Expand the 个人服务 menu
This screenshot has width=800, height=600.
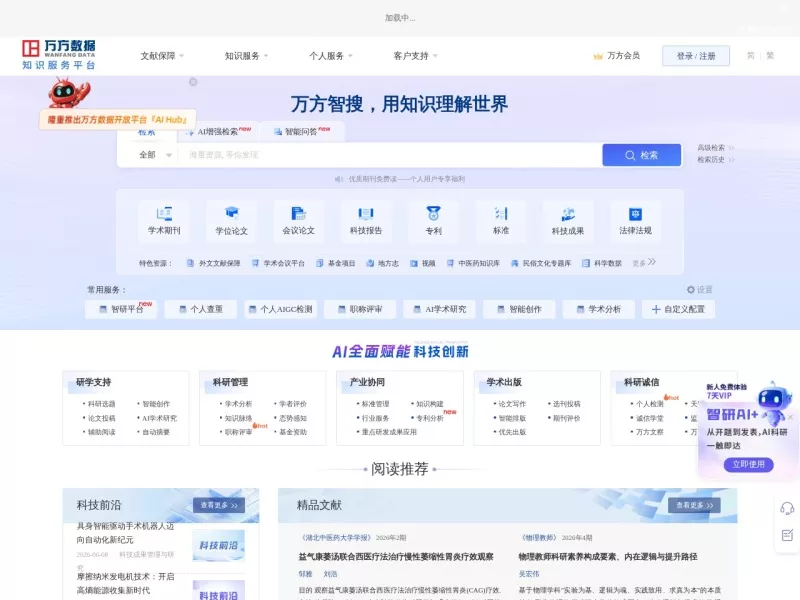[330, 56]
